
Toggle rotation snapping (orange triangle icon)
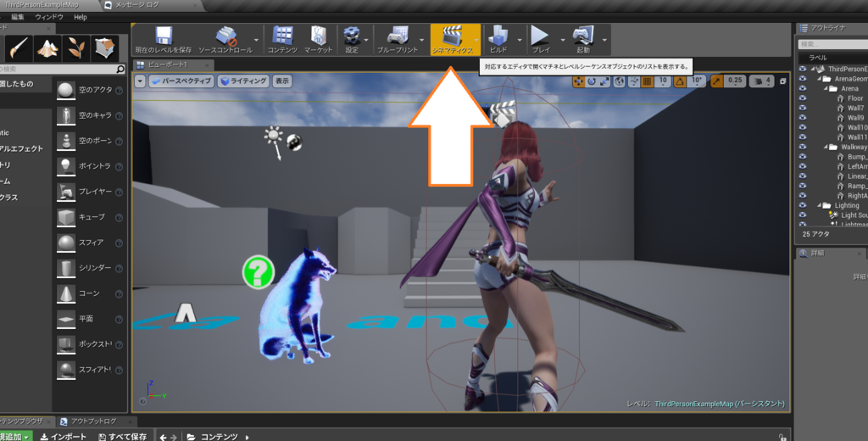tap(680, 81)
